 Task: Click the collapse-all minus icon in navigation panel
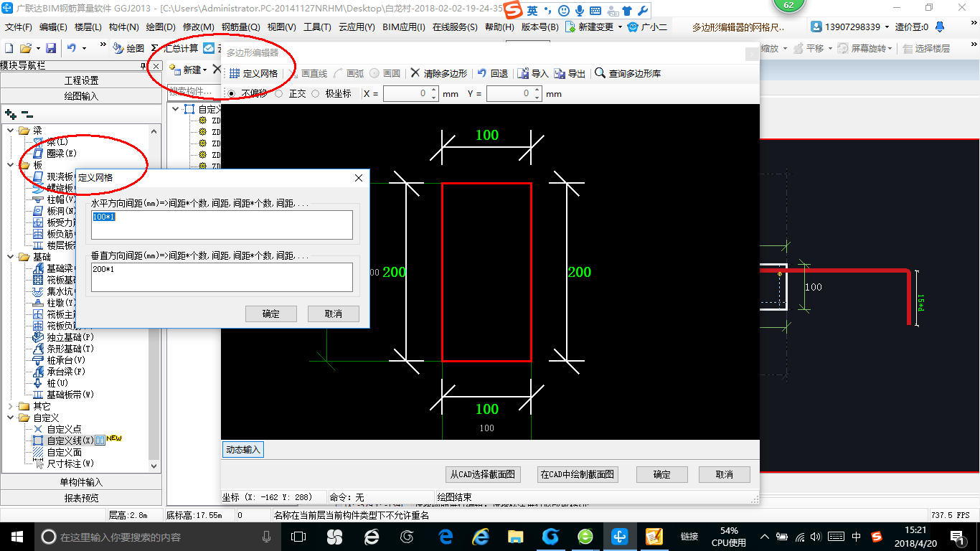[x=27, y=114]
